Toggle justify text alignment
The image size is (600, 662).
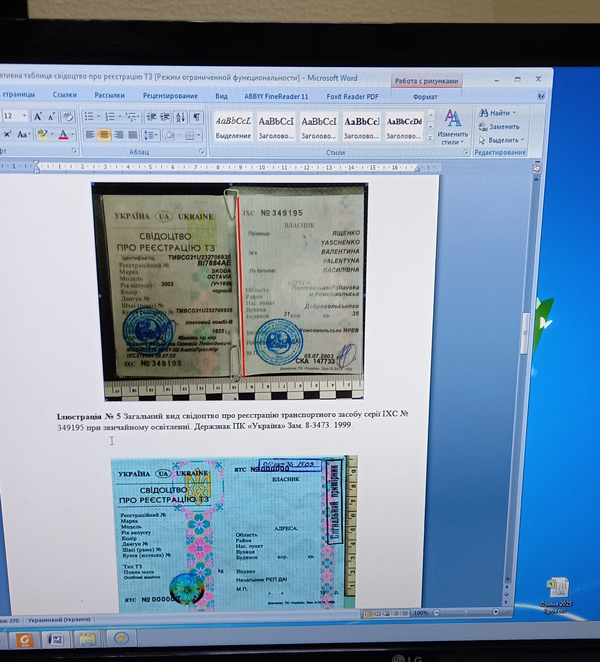coord(133,135)
